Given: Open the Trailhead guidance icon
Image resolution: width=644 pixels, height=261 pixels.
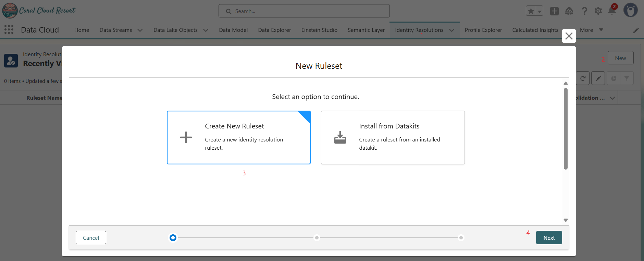Looking at the screenshot, I should tap(569, 11).
